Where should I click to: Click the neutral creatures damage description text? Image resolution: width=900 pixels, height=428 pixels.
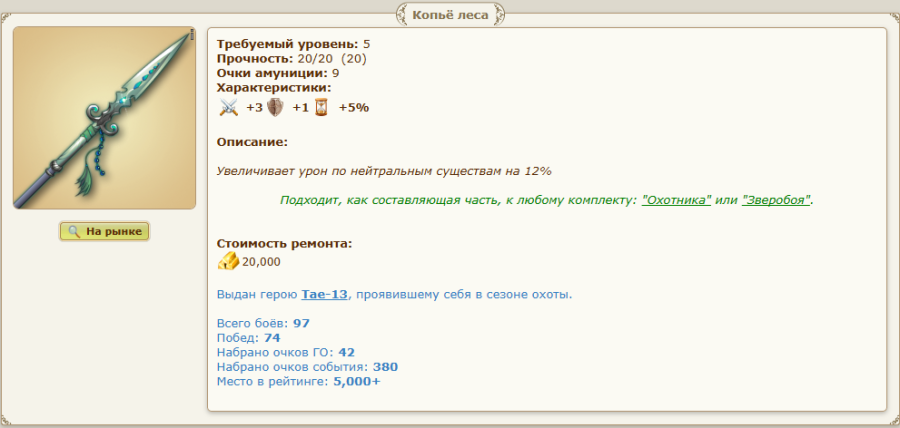click(384, 171)
